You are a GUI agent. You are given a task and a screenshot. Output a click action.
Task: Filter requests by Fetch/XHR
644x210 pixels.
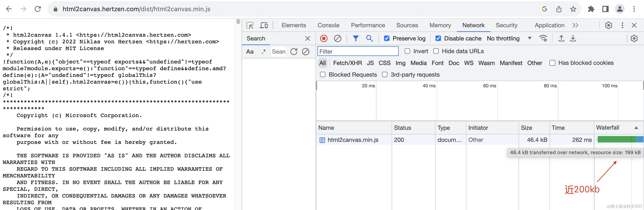[x=347, y=63]
